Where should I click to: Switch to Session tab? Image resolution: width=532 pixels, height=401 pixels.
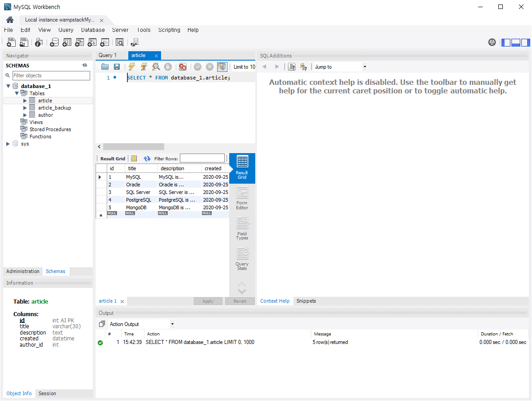click(47, 393)
